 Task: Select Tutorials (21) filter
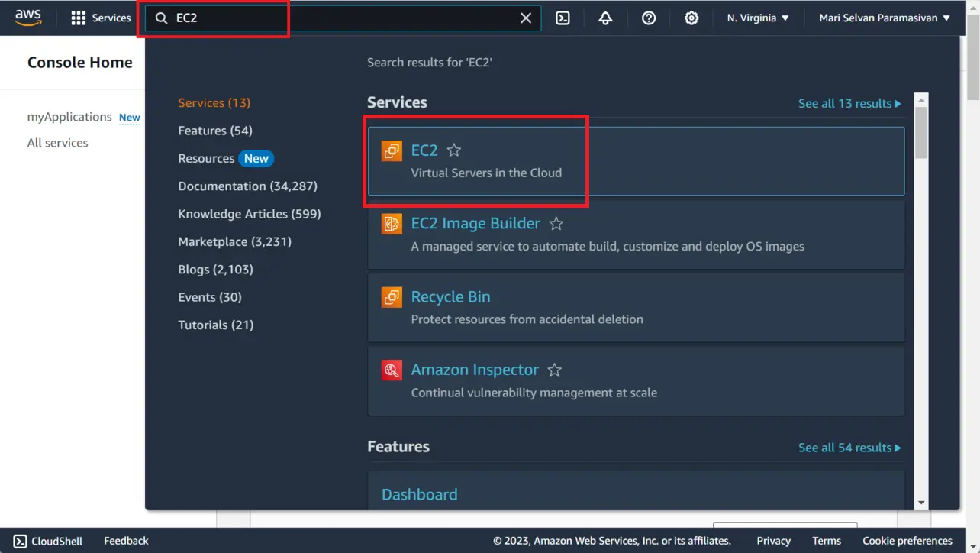coord(216,325)
